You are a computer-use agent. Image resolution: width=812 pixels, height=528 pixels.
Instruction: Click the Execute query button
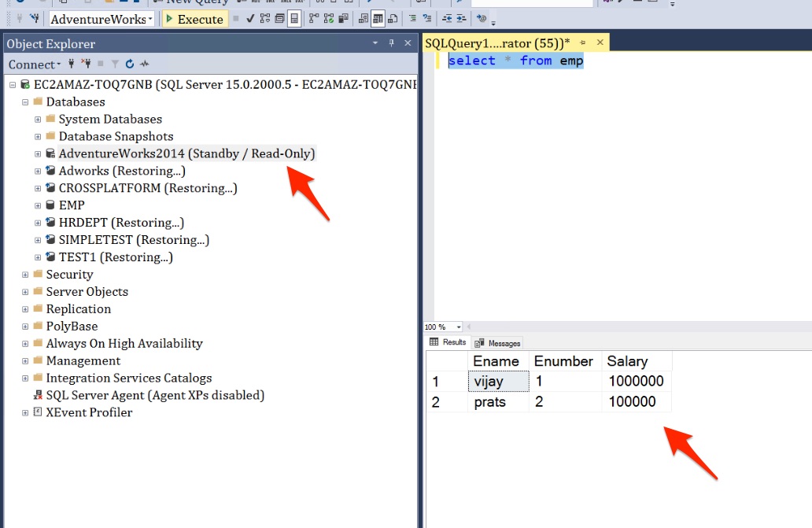194,19
